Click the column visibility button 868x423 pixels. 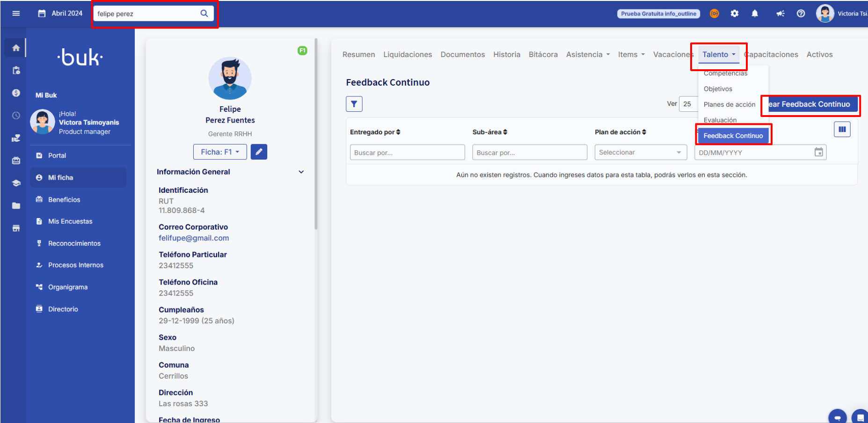coord(842,129)
